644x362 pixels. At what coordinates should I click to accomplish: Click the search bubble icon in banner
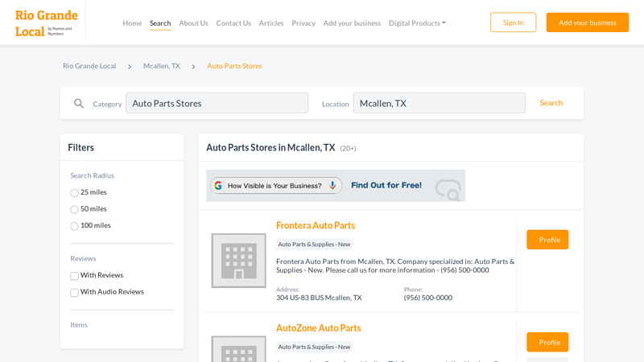tap(448, 190)
